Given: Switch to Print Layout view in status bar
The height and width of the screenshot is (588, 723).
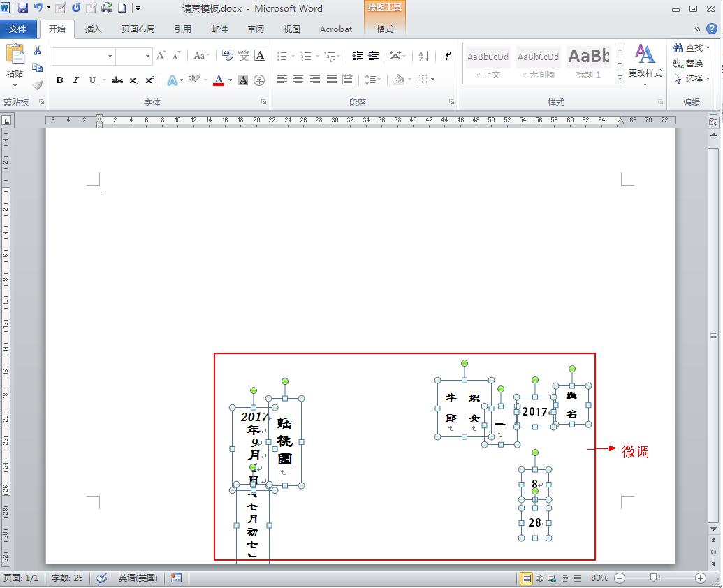Looking at the screenshot, I should pyautogui.click(x=526, y=578).
